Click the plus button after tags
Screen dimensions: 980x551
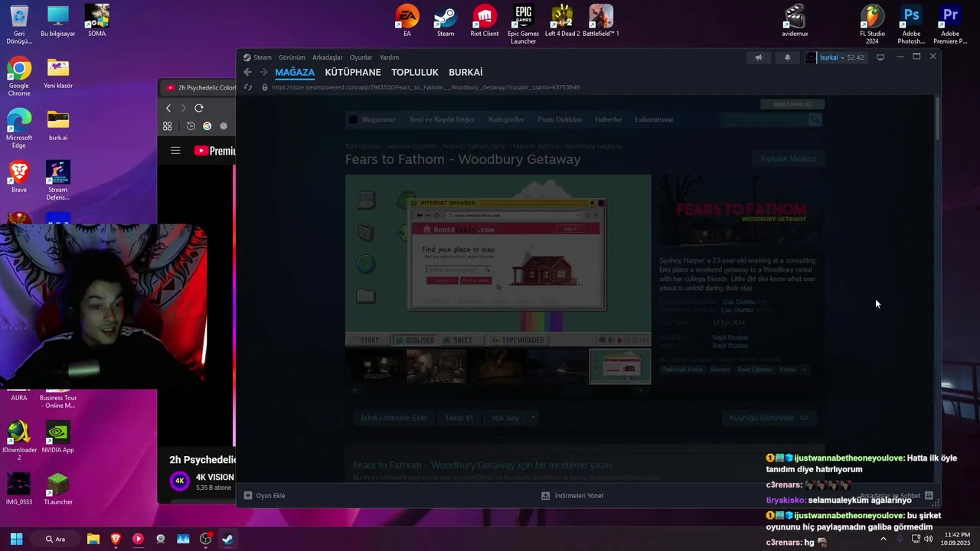coord(805,370)
